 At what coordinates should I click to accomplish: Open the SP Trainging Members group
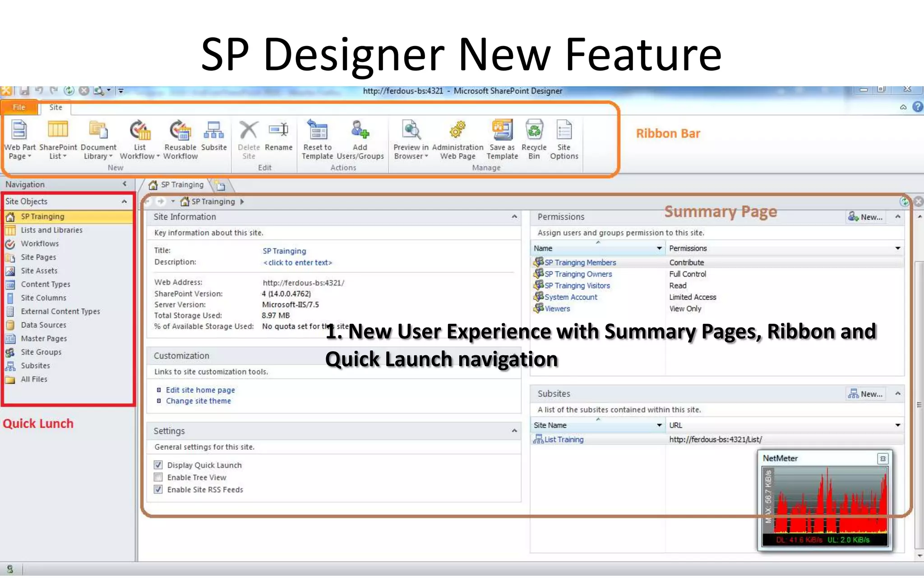pyautogui.click(x=580, y=262)
